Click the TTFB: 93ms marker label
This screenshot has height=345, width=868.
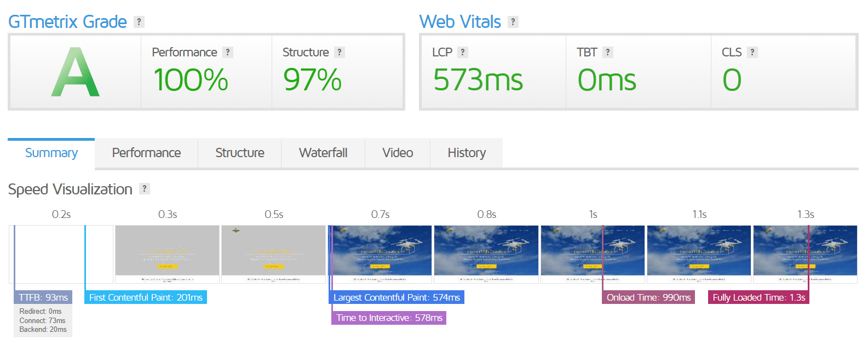pos(43,297)
